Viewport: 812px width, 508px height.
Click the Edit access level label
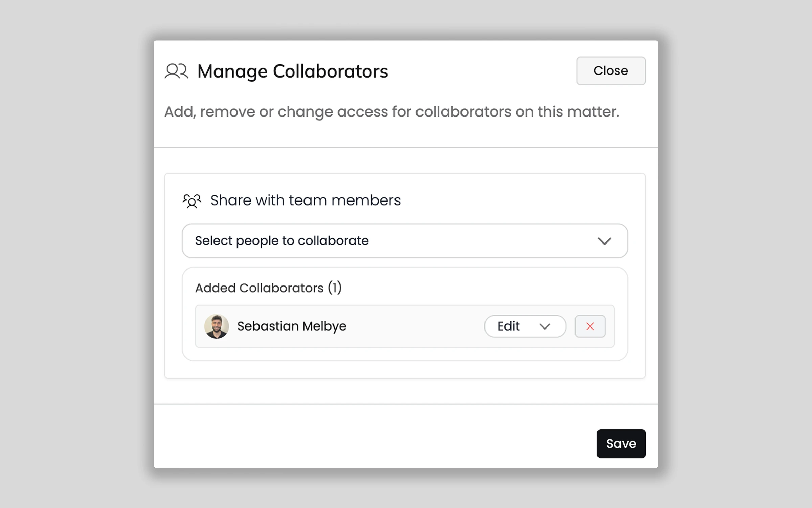[508, 326]
